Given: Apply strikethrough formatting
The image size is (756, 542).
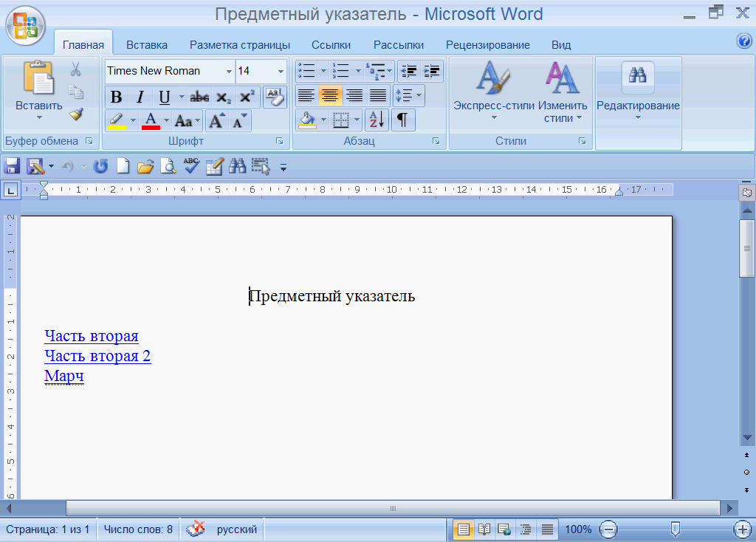Looking at the screenshot, I should [x=199, y=97].
